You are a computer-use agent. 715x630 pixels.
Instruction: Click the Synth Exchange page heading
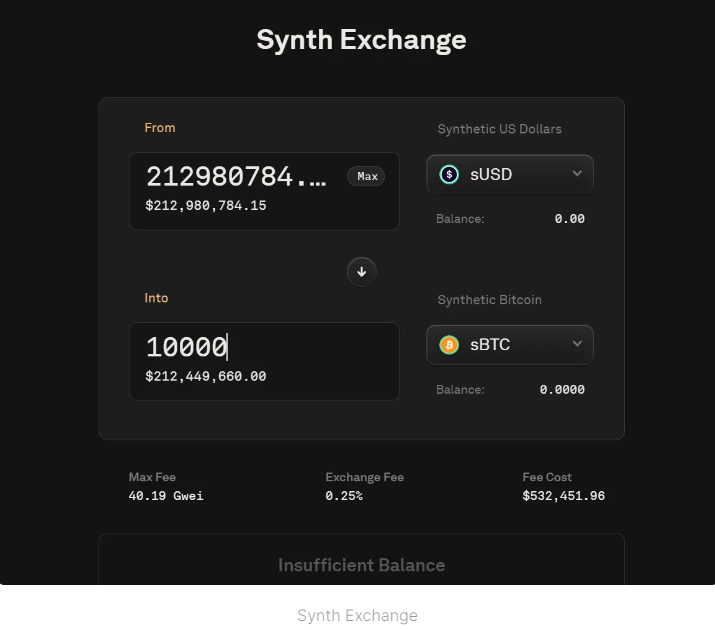click(x=361, y=40)
